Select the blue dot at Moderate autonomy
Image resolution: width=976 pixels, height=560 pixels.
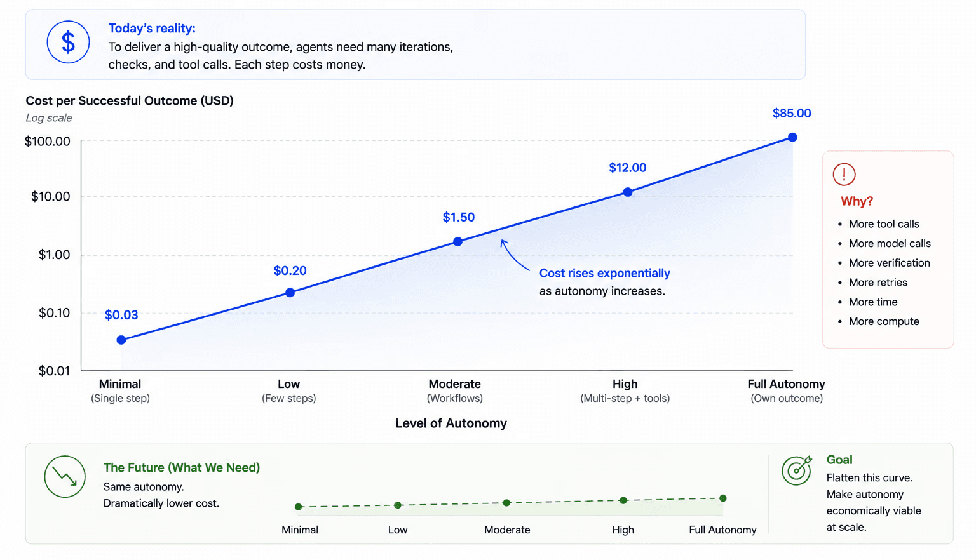click(457, 242)
